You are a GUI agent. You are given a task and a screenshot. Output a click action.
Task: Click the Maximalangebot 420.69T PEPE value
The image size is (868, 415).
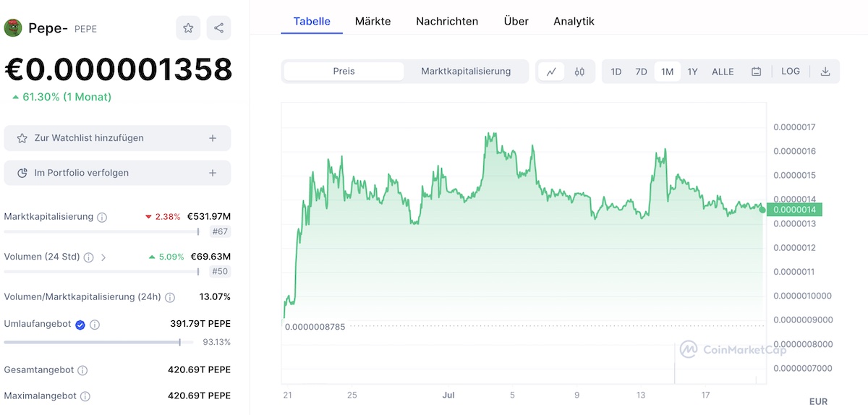tap(199, 396)
